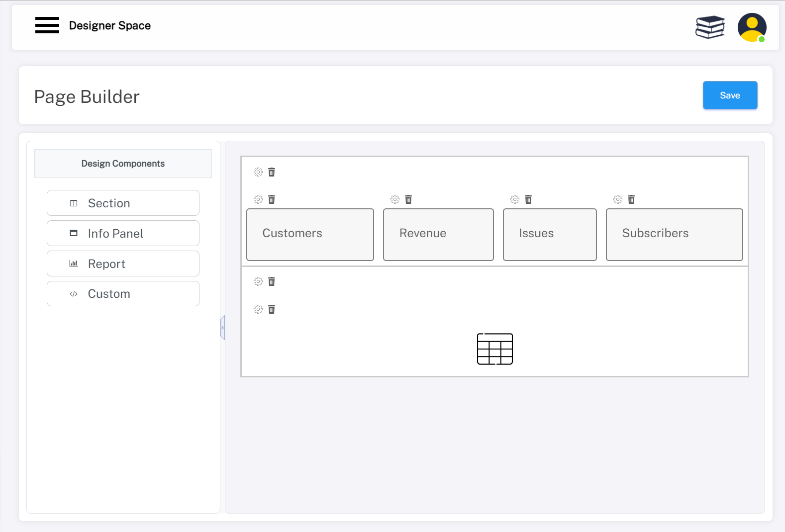Open the hamburger navigation menu

click(x=47, y=25)
